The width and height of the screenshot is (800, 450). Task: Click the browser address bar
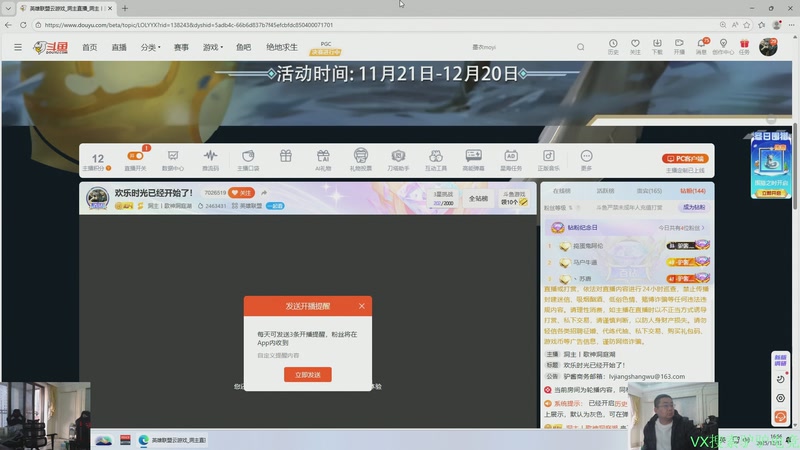pyautogui.click(x=378, y=24)
